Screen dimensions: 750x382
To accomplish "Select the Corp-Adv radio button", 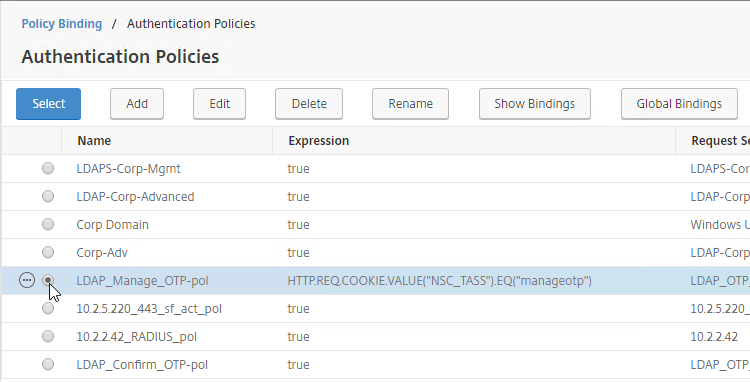I will (48, 252).
